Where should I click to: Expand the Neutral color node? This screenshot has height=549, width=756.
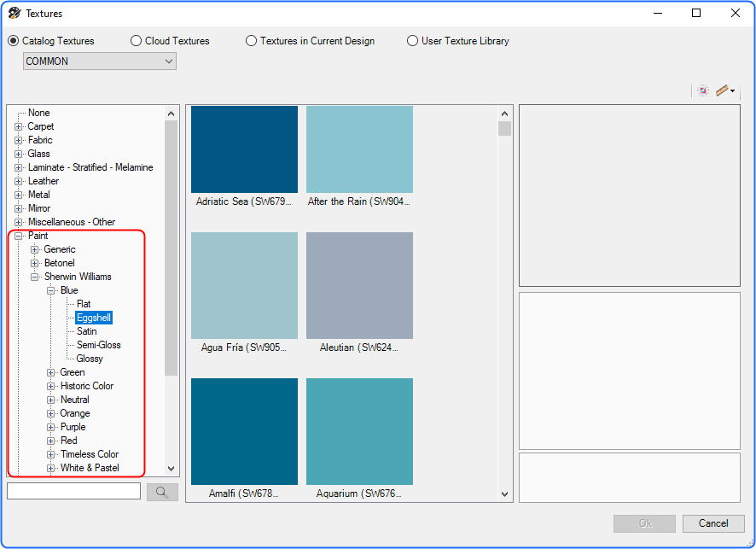(x=50, y=400)
